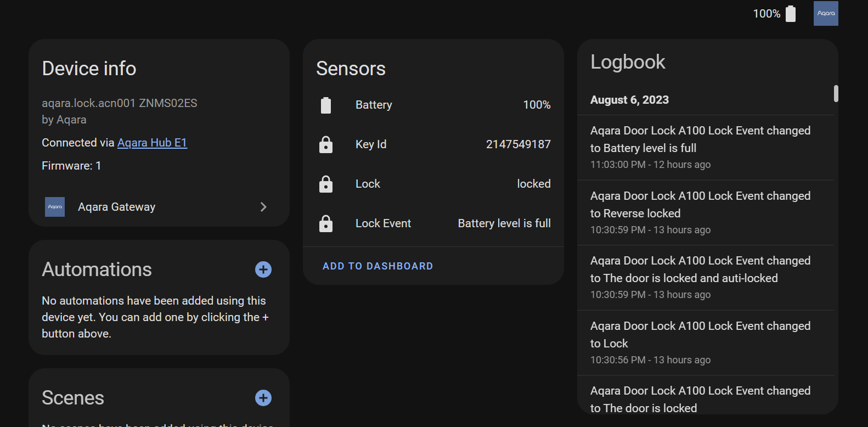Click the lock icon in the Lock row
This screenshot has height=427, width=868.
(x=326, y=184)
